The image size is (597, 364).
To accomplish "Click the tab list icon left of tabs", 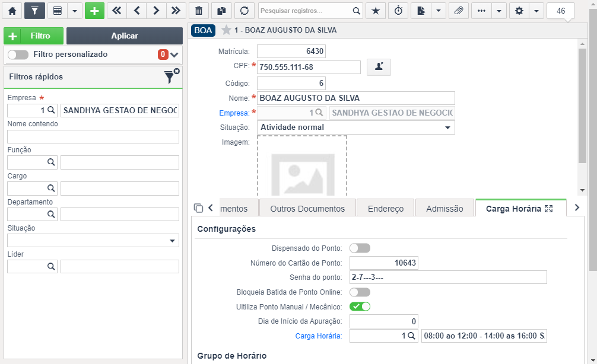I will [x=198, y=208].
